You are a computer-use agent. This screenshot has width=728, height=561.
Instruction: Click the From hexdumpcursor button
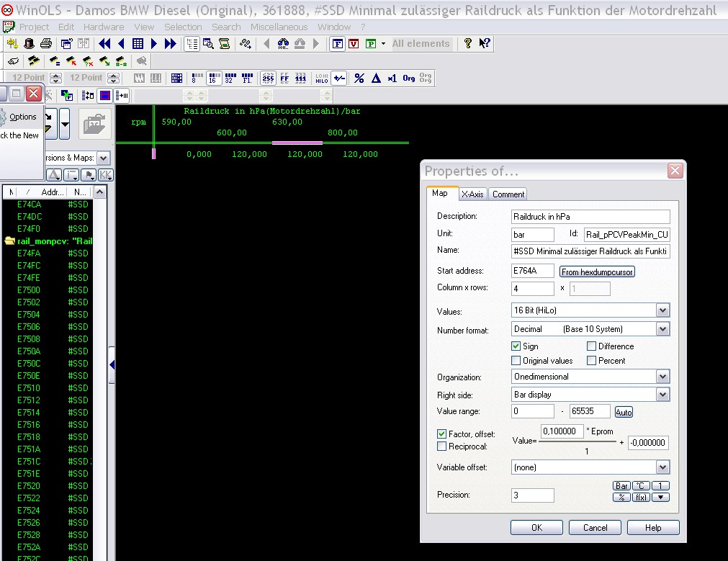[x=597, y=271]
